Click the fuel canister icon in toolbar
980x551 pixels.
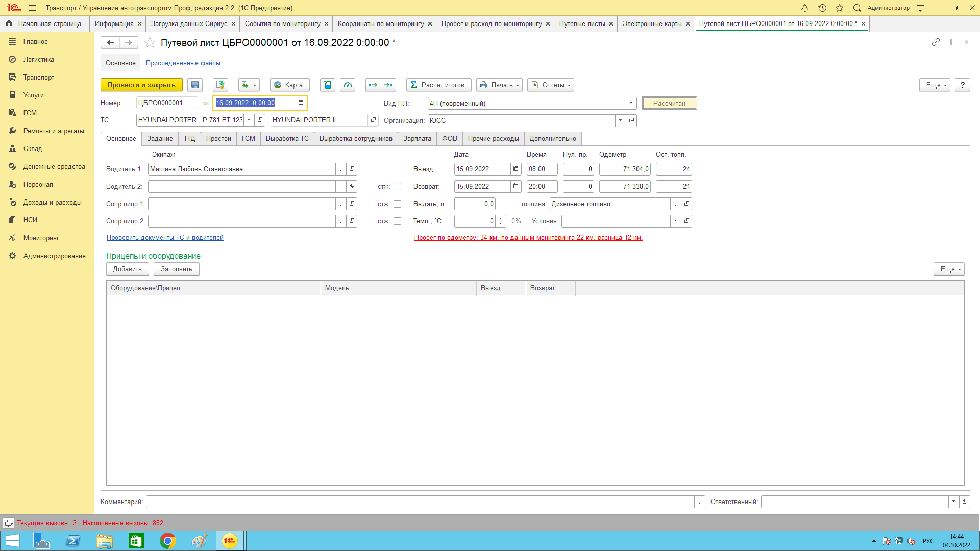(328, 85)
